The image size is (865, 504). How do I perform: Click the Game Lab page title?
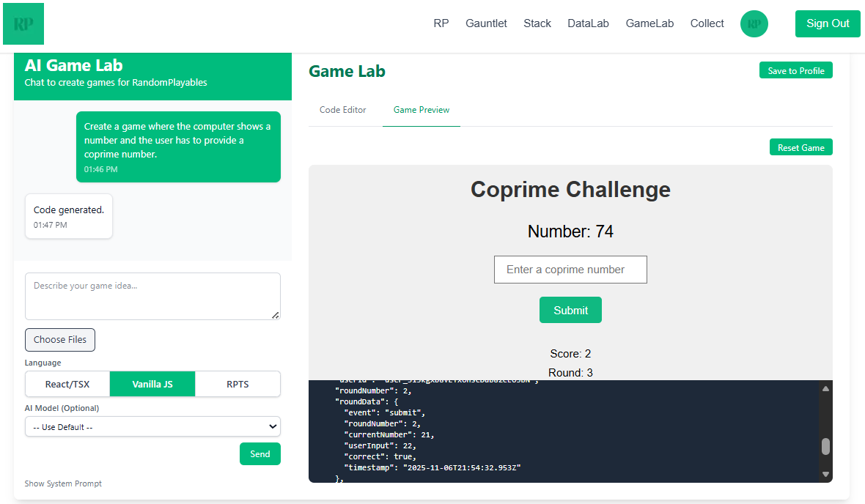coord(347,71)
